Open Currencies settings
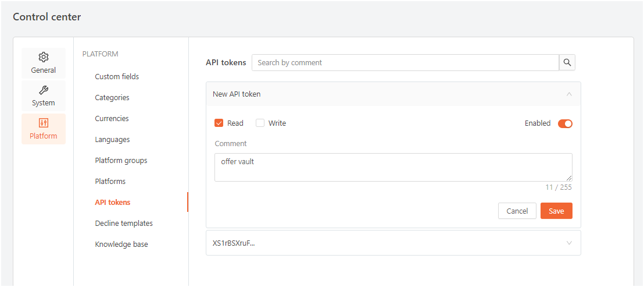This screenshot has width=644, height=287. [x=112, y=118]
